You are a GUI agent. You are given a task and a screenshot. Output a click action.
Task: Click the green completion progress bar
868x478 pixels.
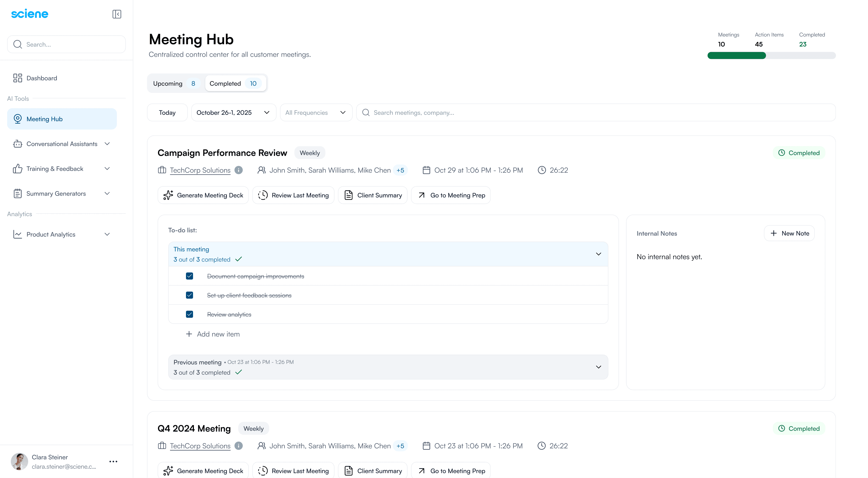point(737,56)
